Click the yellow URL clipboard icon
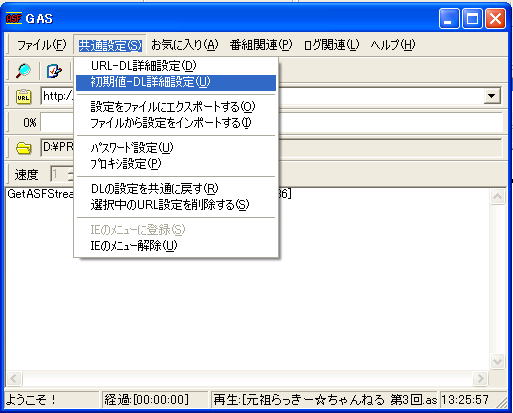Image resolution: width=513 pixels, height=413 pixels. pos(23,97)
